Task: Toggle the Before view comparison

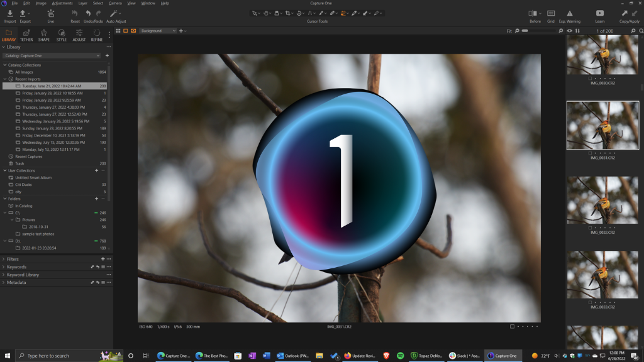Action: pos(532,14)
